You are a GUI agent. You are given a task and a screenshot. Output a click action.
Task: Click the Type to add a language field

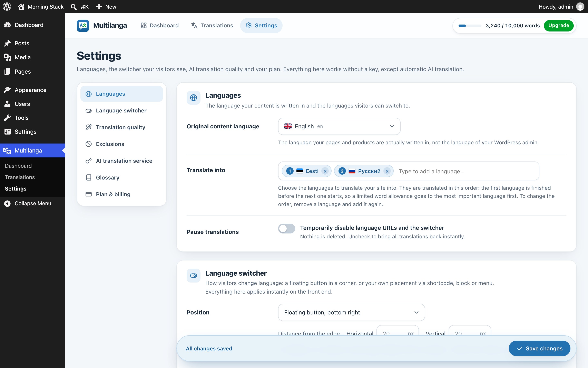coord(467,171)
